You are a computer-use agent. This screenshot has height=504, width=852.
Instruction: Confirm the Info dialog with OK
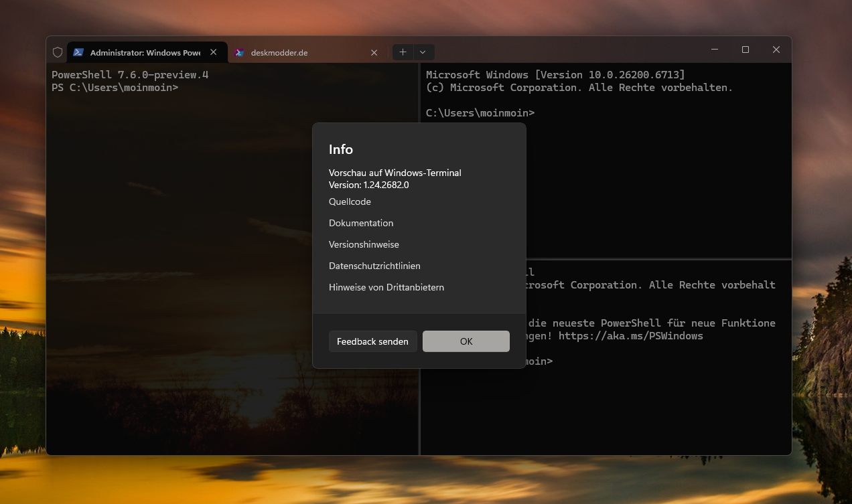pyautogui.click(x=466, y=341)
